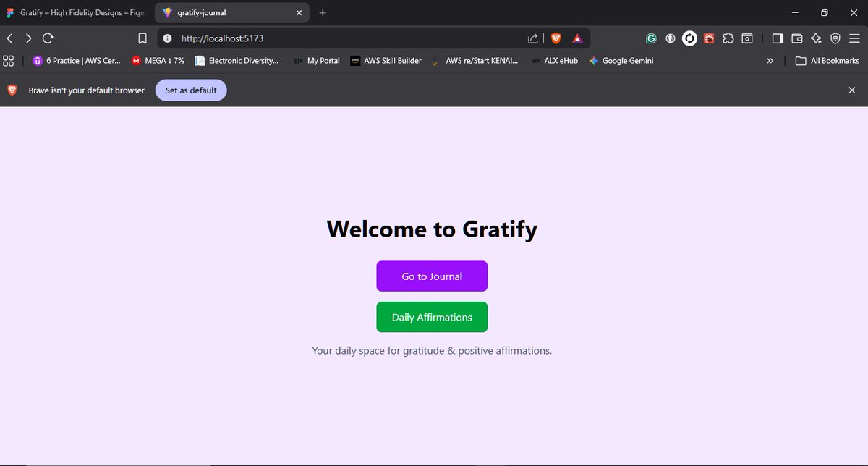Viewport: 868px width, 466px height.
Task: Open a new browser tab
Action: 323,12
